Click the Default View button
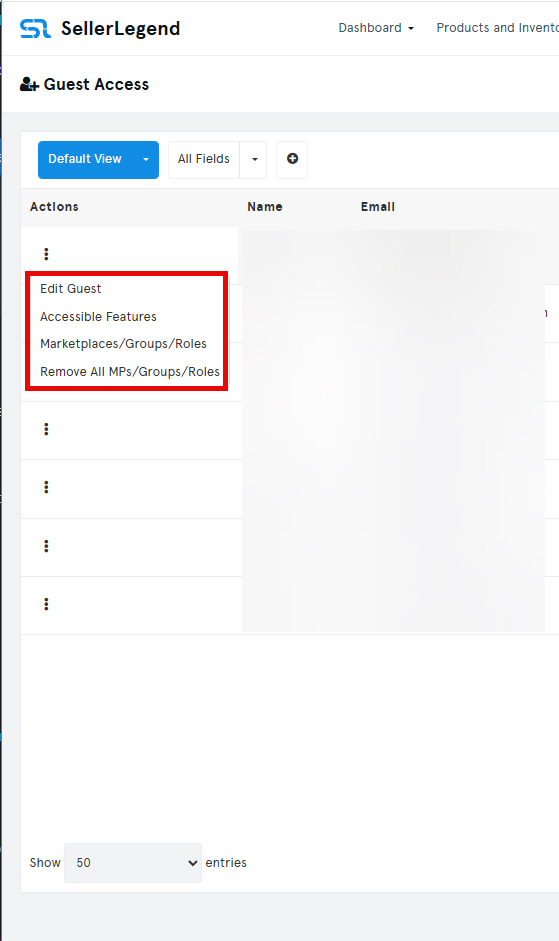The image size is (559, 941). (x=85, y=160)
